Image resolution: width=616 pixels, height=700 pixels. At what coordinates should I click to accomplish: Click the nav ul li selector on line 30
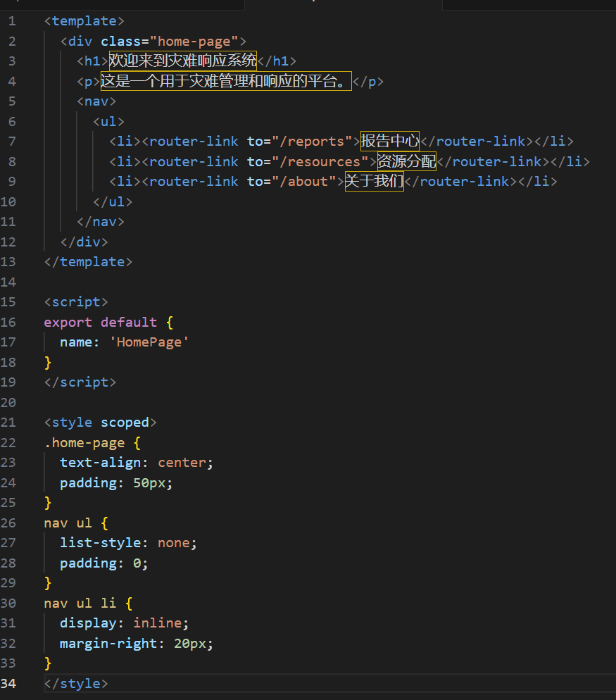(x=80, y=604)
